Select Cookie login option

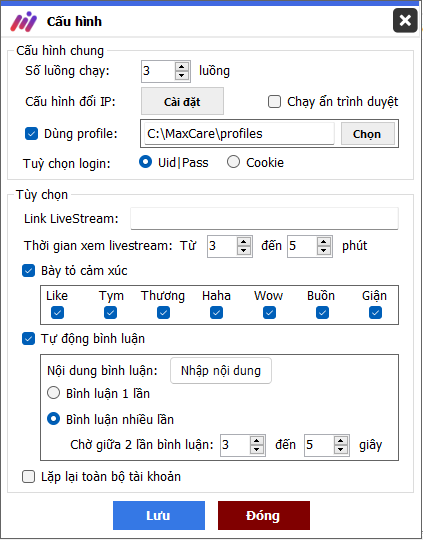(233, 162)
